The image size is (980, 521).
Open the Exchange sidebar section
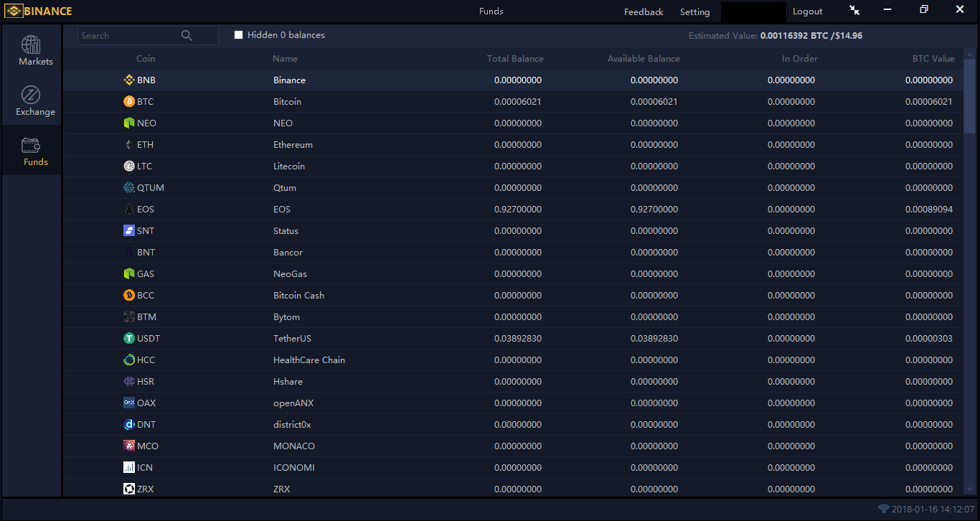pyautogui.click(x=32, y=100)
